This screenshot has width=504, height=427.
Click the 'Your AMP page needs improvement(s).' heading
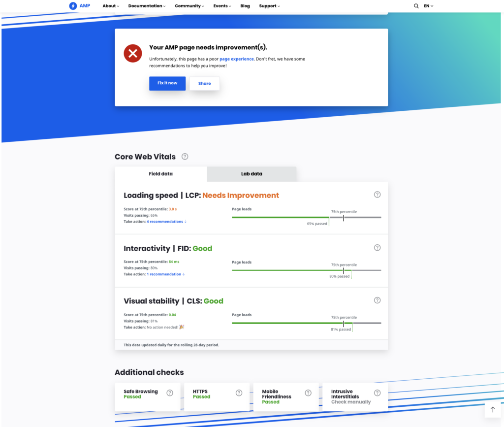(x=208, y=48)
